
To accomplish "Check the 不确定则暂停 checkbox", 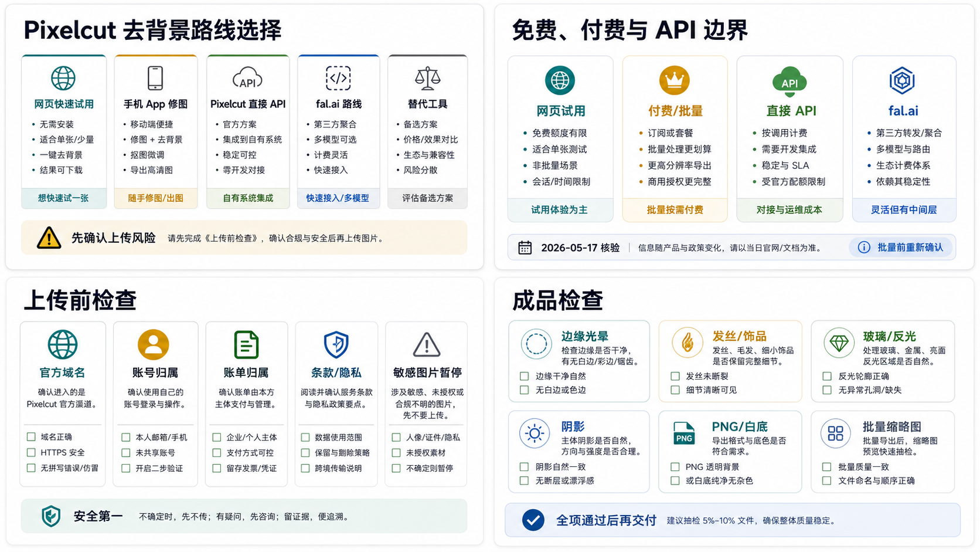I will click(x=396, y=468).
